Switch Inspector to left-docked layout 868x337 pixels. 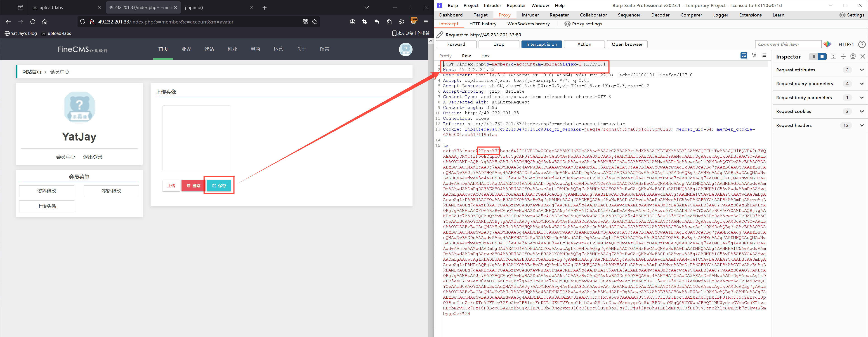pos(814,56)
